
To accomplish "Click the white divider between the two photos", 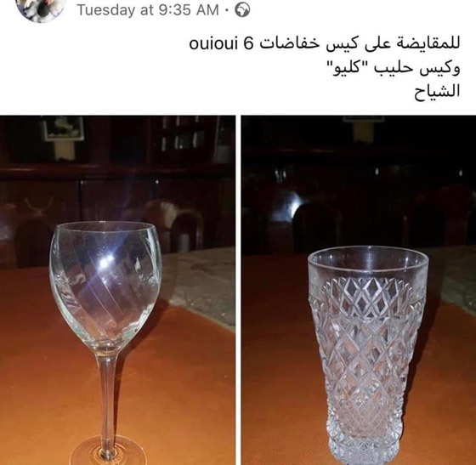I will click(238, 290).
